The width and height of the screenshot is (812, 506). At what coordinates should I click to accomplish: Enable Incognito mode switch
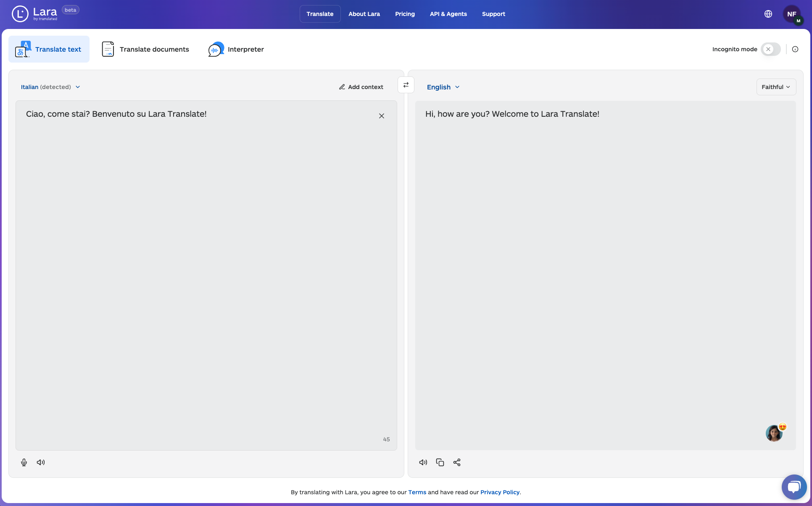[771, 49]
